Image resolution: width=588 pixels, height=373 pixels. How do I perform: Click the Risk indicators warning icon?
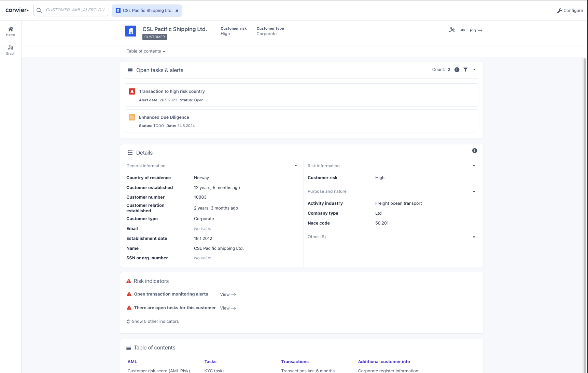pyautogui.click(x=129, y=281)
